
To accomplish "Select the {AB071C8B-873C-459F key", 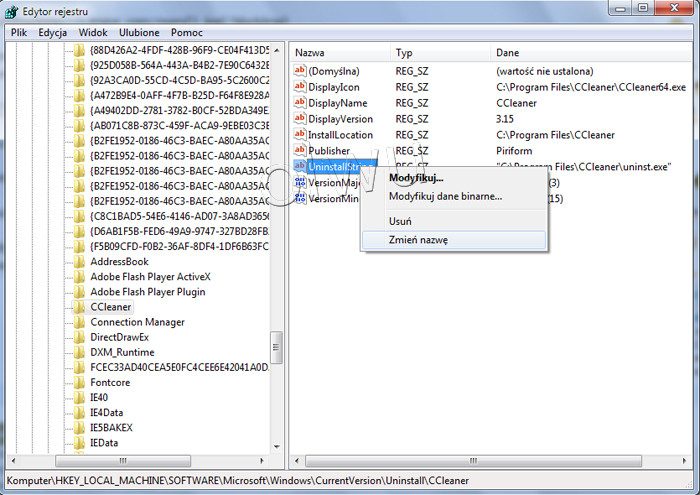I will tap(179, 125).
